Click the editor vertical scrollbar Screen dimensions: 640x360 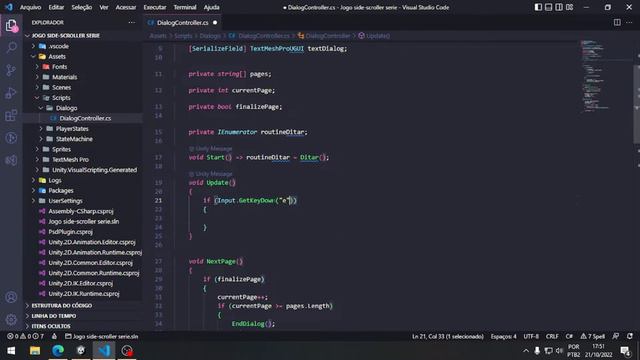(x=636, y=104)
